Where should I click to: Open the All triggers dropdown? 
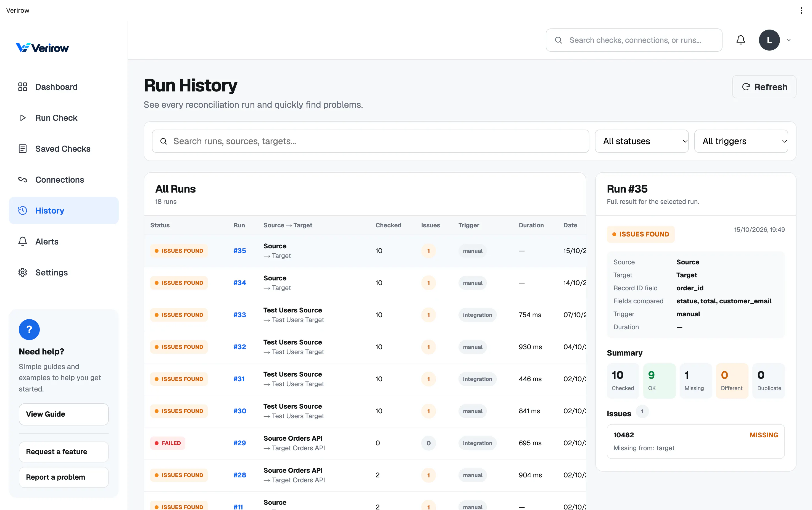pyautogui.click(x=741, y=141)
